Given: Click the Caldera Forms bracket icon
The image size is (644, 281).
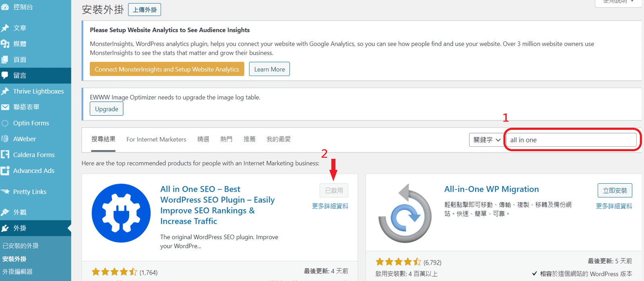Looking at the screenshot, I should pos(5,154).
